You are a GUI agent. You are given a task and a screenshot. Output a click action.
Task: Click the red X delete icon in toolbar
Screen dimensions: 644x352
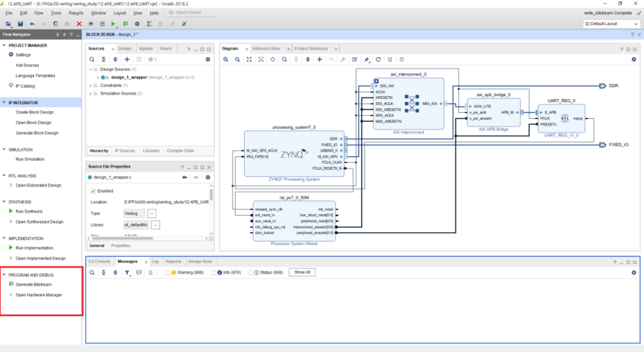78,24
